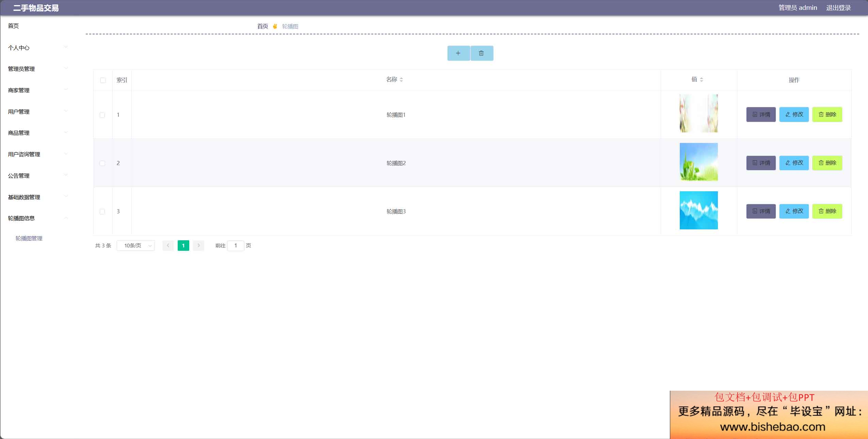The width and height of the screenshot is (868, 439).
Task: Click the trash batch delete button
Action: click(x=482, y=53)
